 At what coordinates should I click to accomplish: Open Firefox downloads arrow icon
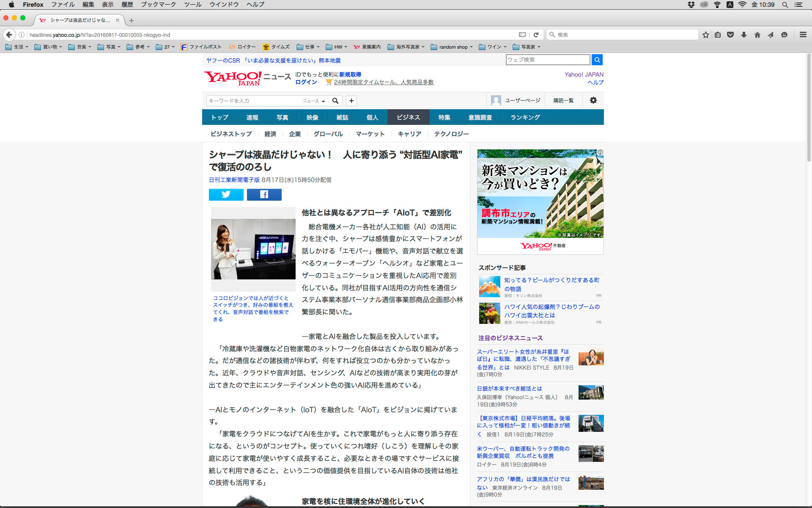[743, 35]
